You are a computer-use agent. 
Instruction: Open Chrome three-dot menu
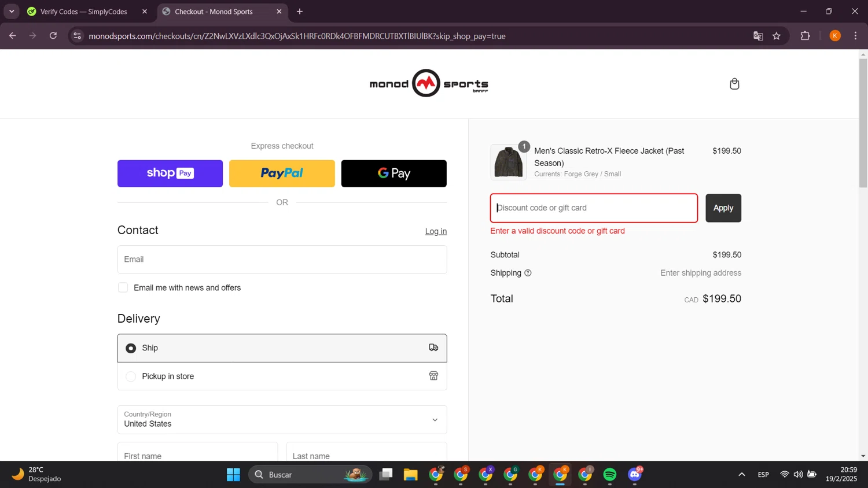(855, 36)
